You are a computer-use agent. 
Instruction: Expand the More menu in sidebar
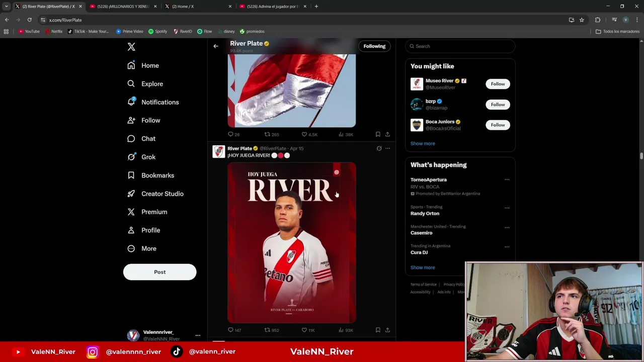(142, 248)
